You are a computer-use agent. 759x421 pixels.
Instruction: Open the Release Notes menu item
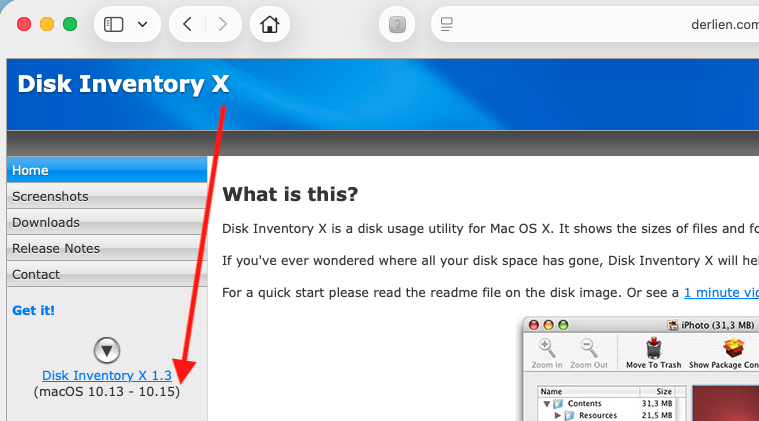107,248
